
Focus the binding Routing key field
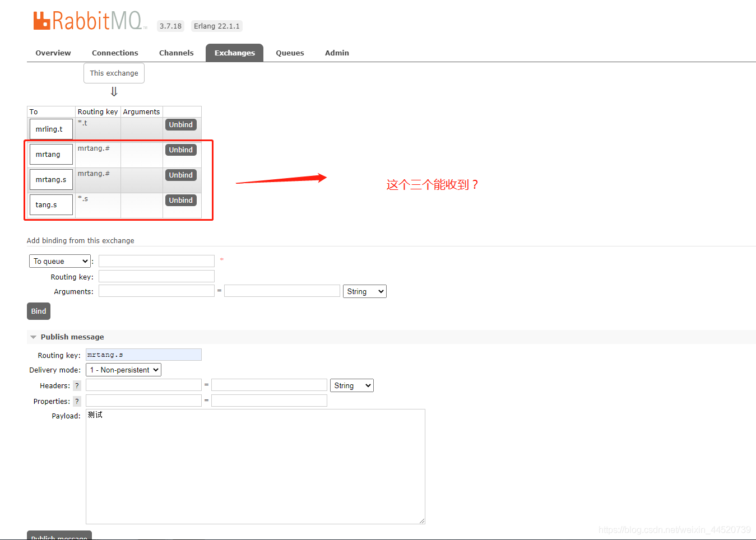(x=156, y=276)
